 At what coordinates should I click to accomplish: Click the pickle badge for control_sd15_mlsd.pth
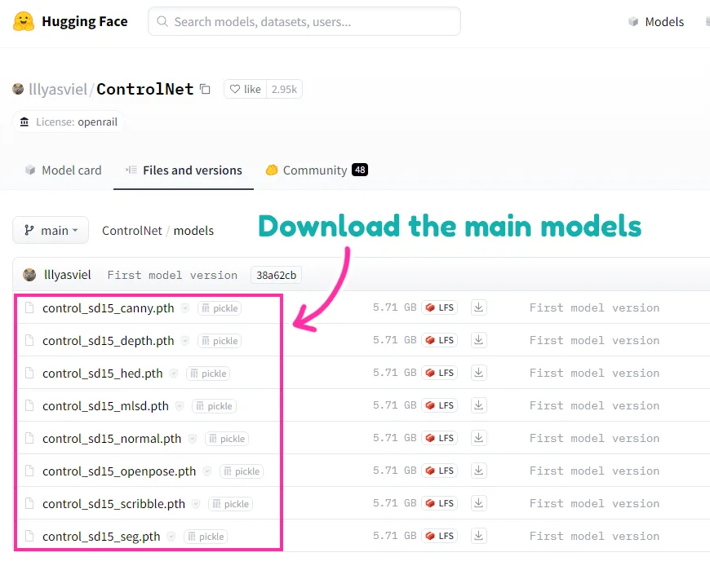(x=214, y=406)
